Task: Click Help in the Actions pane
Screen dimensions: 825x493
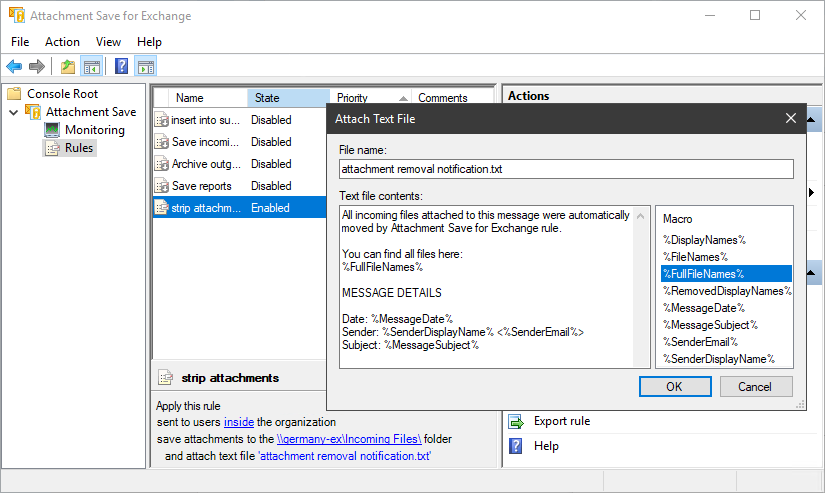Action: coord(546,446)
